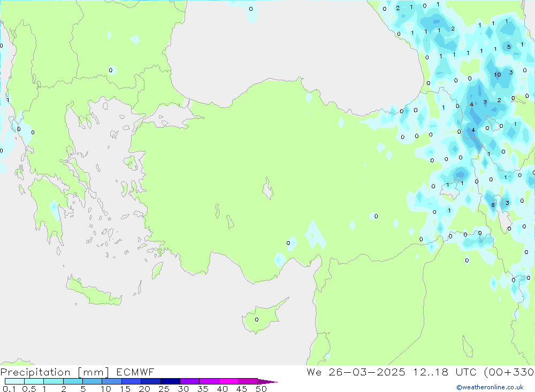Click legend swatch between 10 and 15

(112, 381)
